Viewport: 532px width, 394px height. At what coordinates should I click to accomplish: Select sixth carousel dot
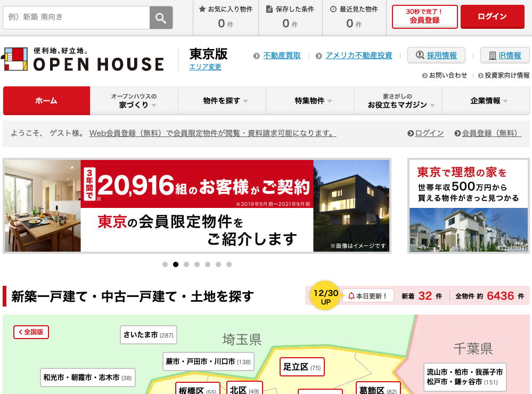(x=218, y=264)
